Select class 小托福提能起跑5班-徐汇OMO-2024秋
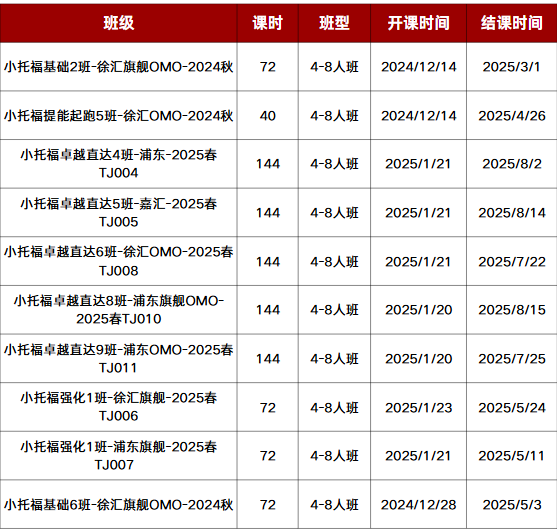Image resolution: width=557 pixels, height=530 pixels. click(119, 116)
